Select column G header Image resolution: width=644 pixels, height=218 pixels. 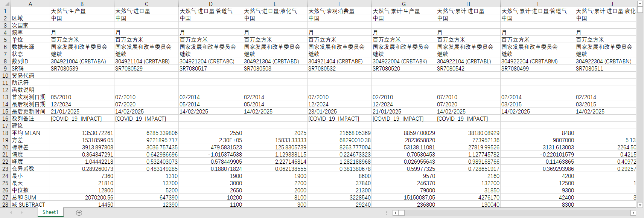pyautogui.click(x=404, y=4)
